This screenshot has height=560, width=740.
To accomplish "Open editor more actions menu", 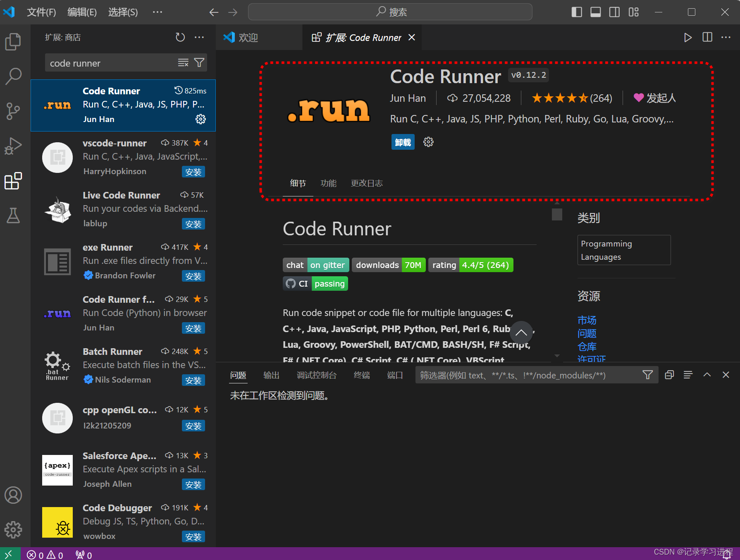I will 726,38.
